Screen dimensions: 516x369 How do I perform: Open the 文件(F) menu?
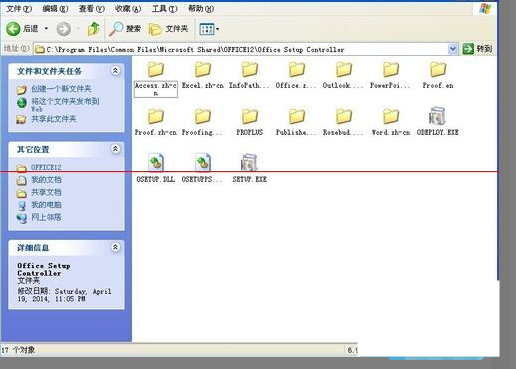[x=19, y=9]
